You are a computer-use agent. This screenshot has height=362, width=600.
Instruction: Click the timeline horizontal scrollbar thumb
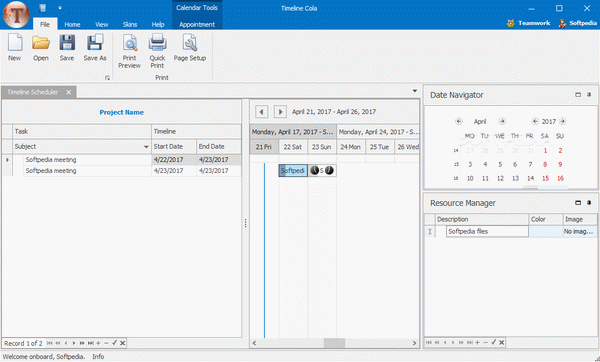click(x=334, y=343)
